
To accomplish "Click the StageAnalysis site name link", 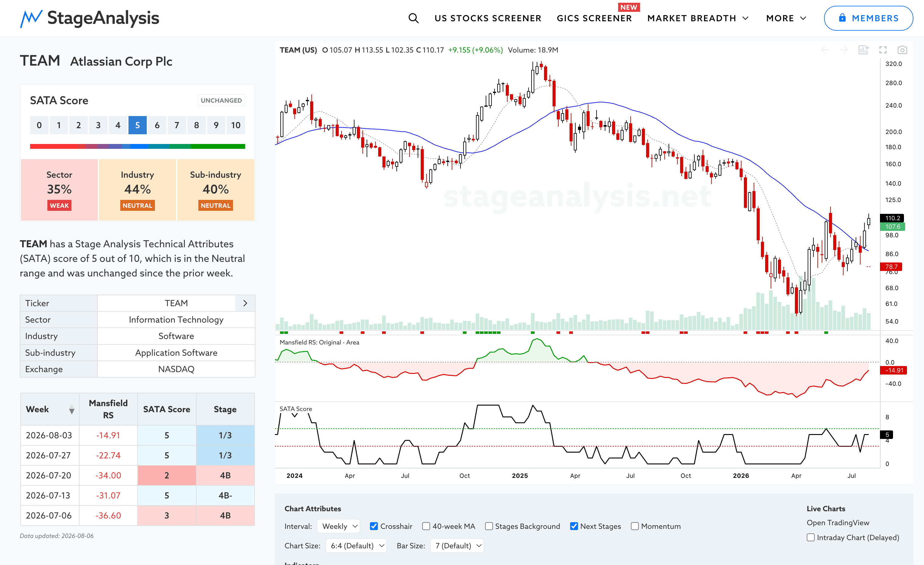I will pos(103,18).
